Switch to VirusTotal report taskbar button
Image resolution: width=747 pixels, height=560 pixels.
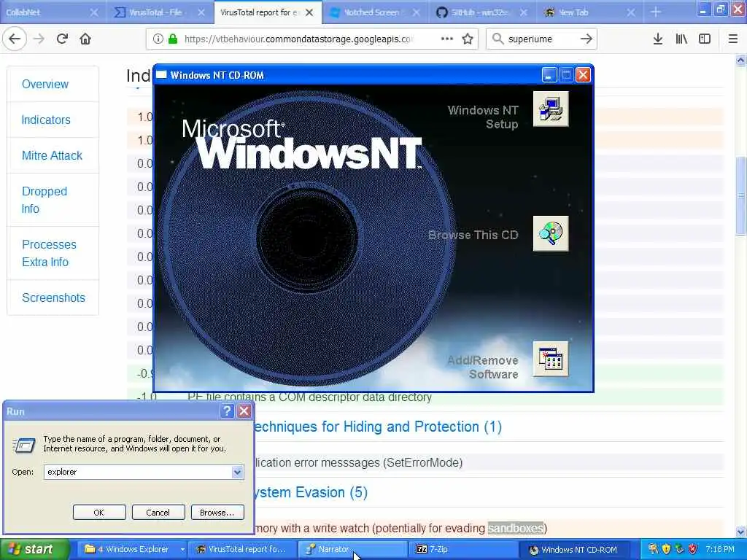click(242, 549)
